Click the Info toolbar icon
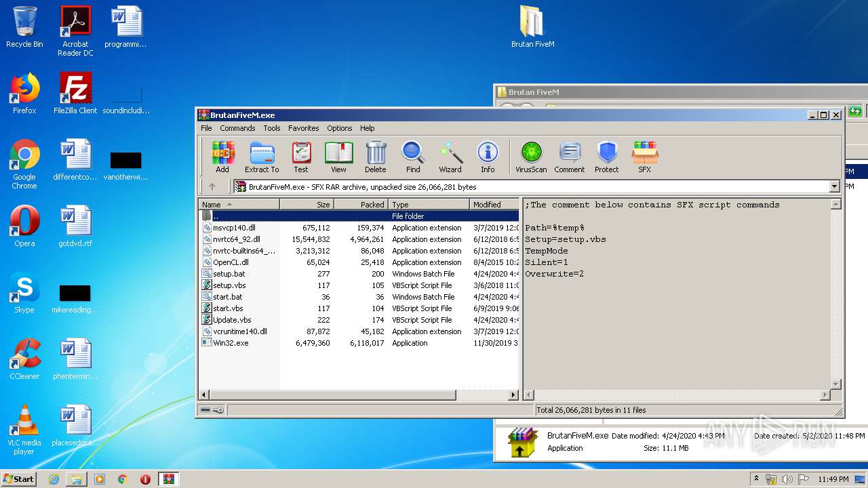The height and width of the screenshot is (488, 868). (488, 157)
